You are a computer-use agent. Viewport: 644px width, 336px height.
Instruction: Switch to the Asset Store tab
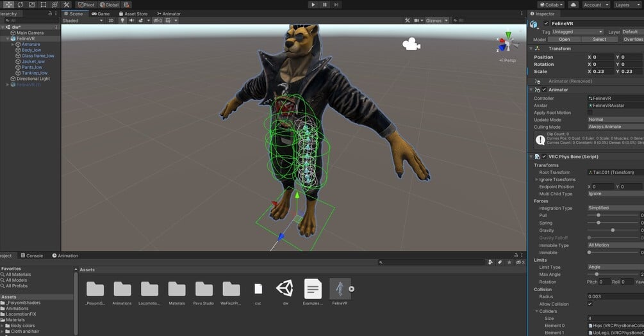click(133, 13)
